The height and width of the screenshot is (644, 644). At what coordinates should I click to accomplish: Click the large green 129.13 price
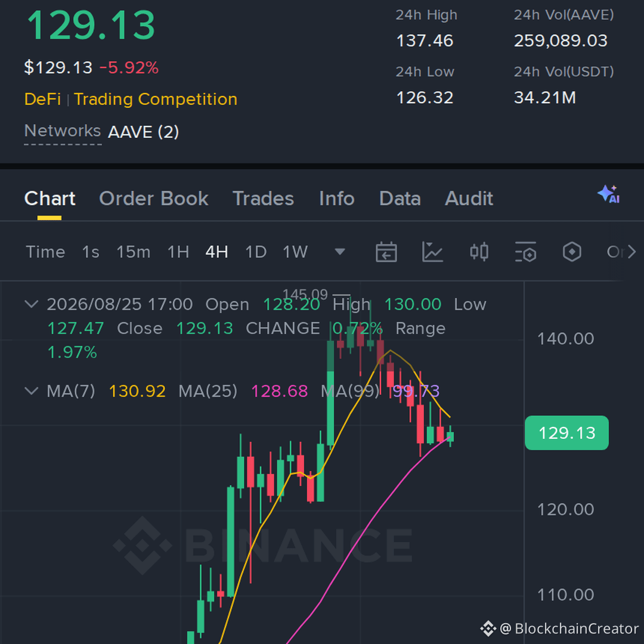click(x=91, y=26)
